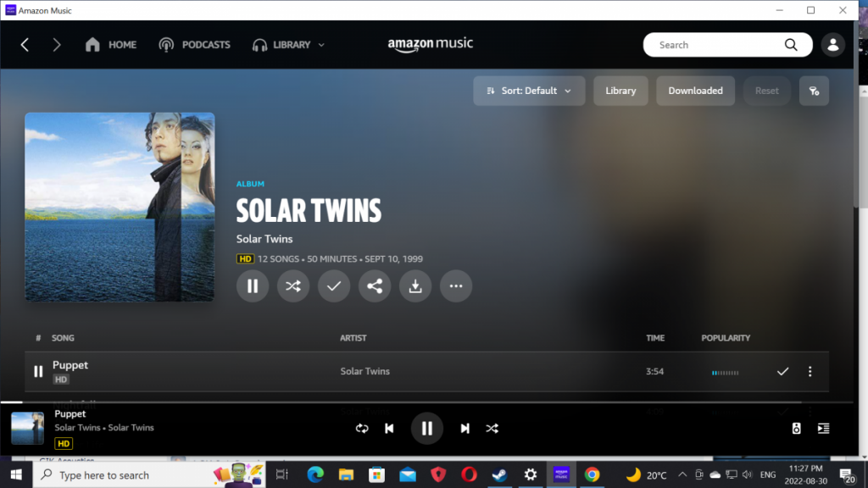Open Task View on the taskbar
Screen dimensions: 868x488
[x=282, y=474]
